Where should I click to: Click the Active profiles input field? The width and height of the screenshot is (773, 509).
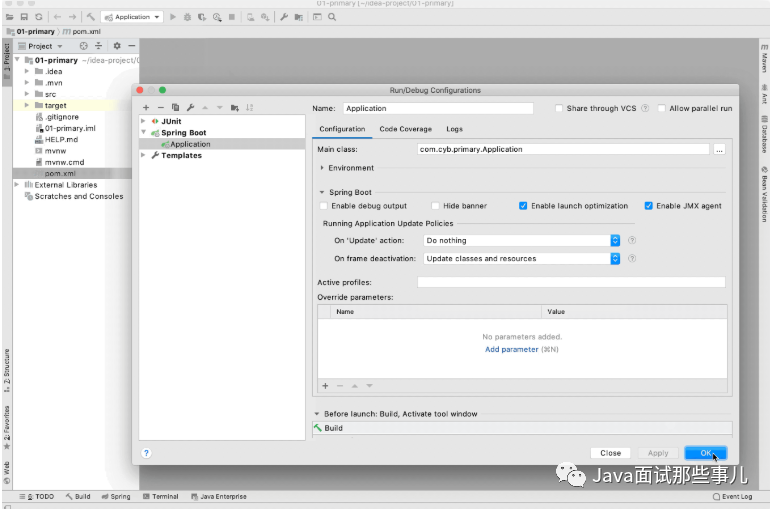coord(571,282)
